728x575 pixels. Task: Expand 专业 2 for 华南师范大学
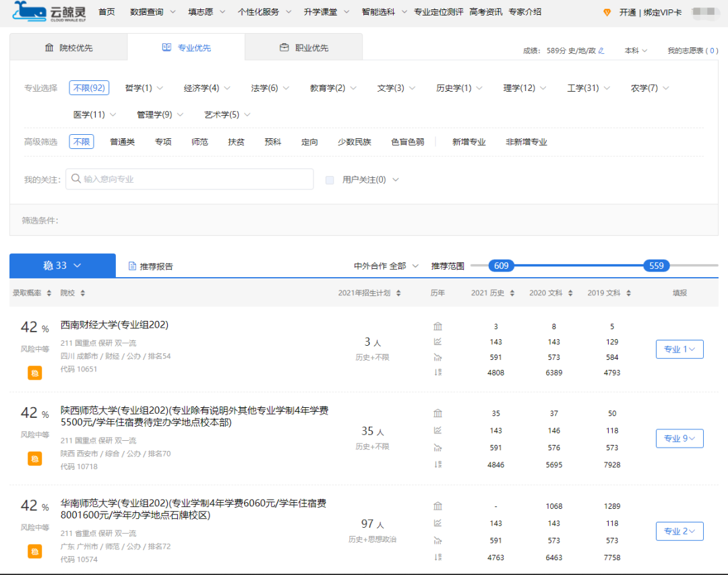pyautogui.click(x=679, y=531)
